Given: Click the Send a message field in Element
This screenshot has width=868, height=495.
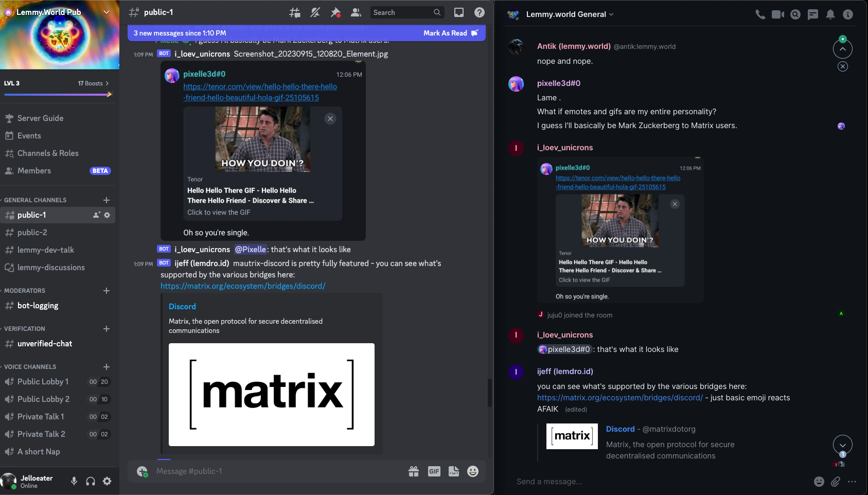Looking at the screenshot, I should coord(661,482).
